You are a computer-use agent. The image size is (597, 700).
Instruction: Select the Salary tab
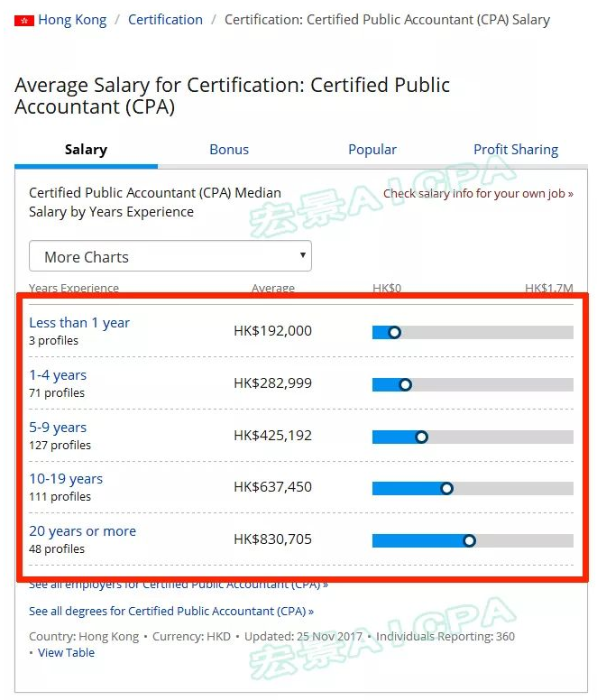pos(86,150)
